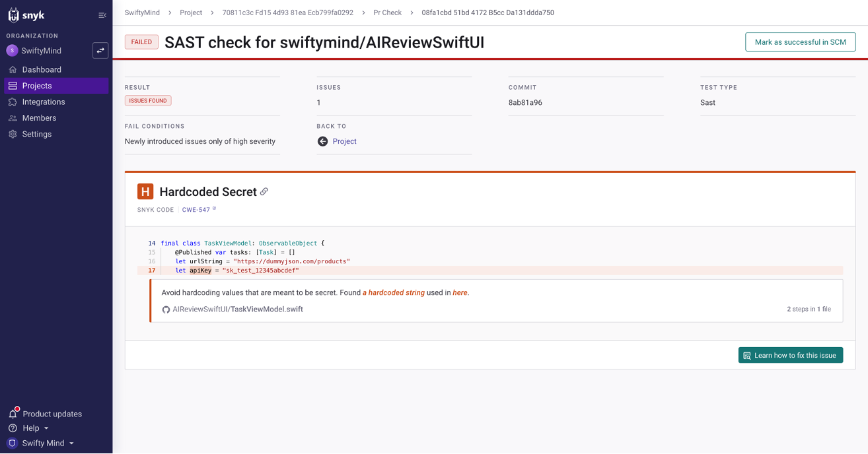Image resolution: width=868 pixels, height=454 pixels.
Task: Click 'Newly introduced issues only of high severity'
Action: point(200,141)
